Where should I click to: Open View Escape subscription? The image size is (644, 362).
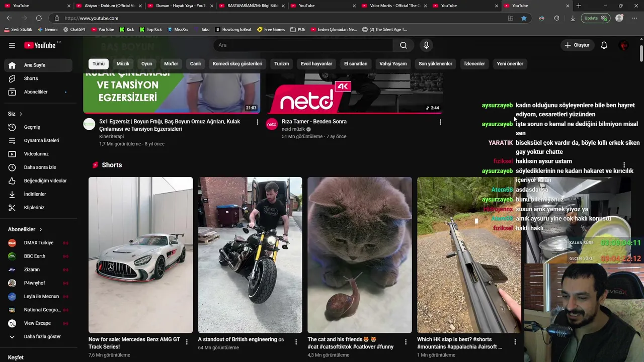(38, 323)
